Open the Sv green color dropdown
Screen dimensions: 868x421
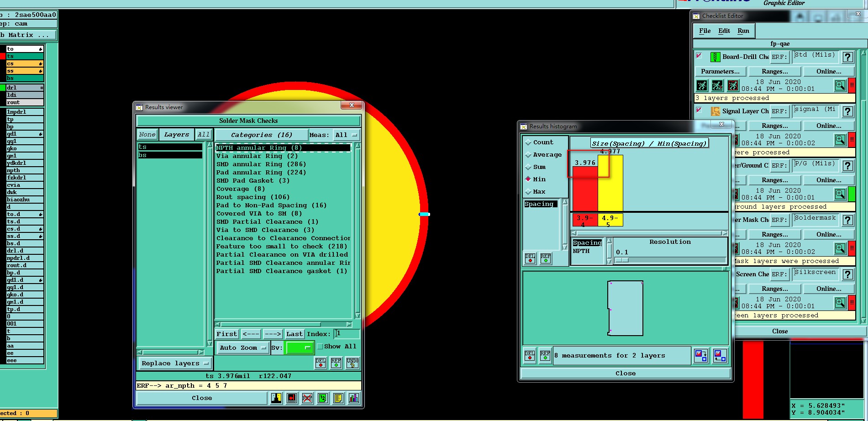click(x=299, y=348)
